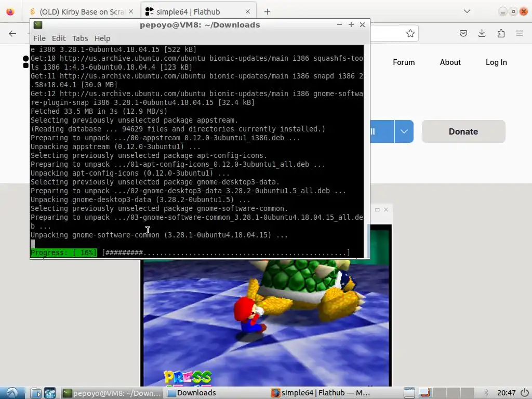This screenshot has height=399, width=532.
Task: Switch to Downloads window in taskbar
Action: pyautogui.click(x=217, y=393)
